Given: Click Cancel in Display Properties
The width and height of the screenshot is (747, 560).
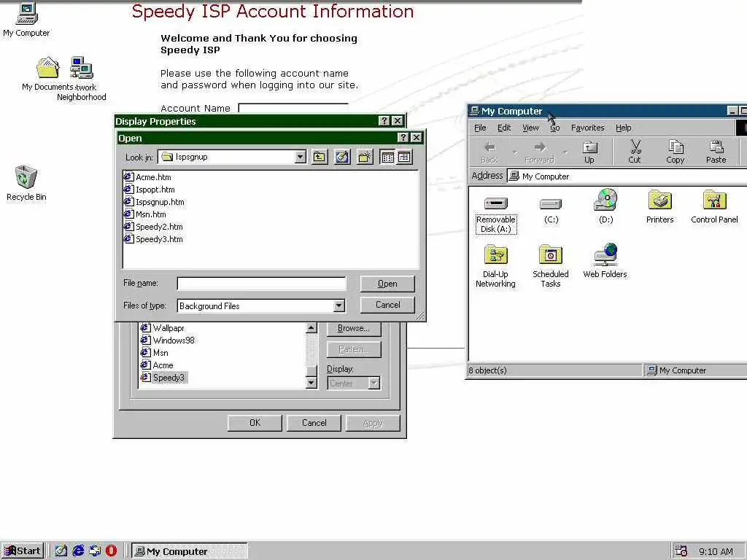Looking at the screenshot, I should click(314, 423).
